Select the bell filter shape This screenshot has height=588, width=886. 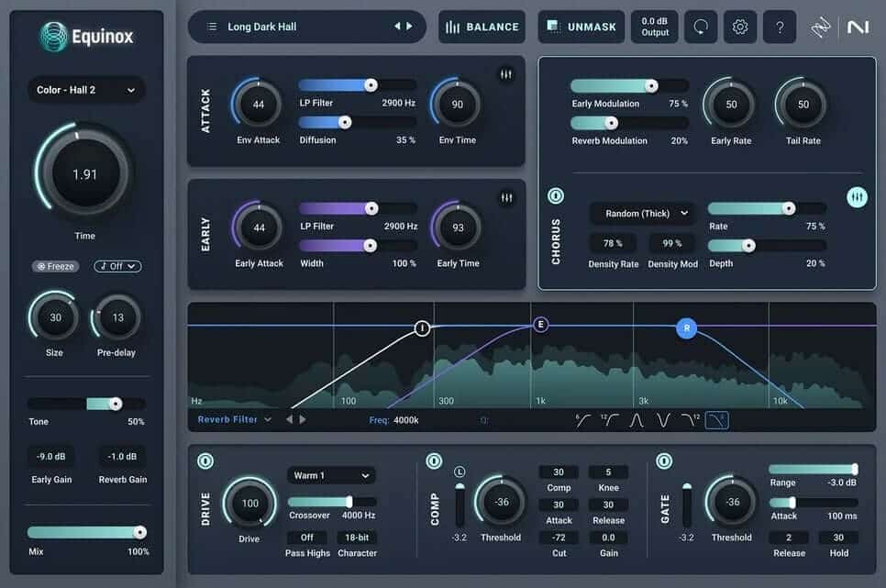(637, 420)
